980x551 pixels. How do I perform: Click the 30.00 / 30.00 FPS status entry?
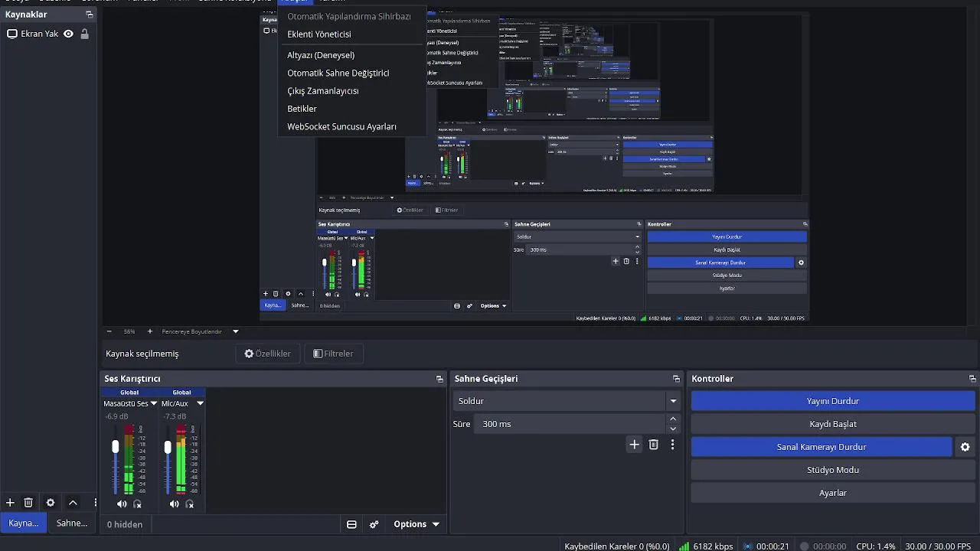[938, 546]
